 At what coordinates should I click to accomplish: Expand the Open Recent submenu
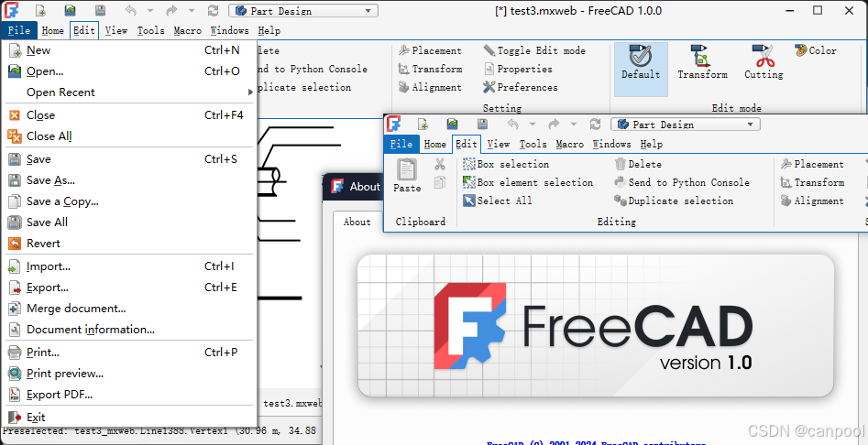(x=129, y=92)
